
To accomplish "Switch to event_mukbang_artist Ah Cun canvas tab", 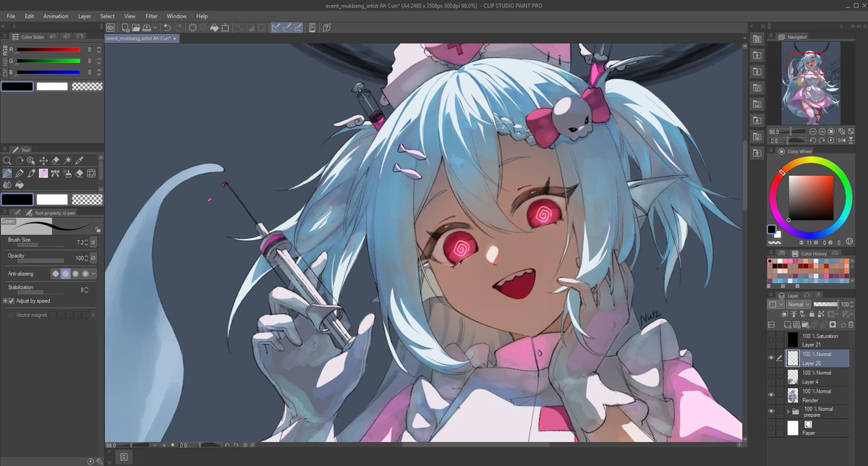I will pyautogui.click(x=140, y=38).
